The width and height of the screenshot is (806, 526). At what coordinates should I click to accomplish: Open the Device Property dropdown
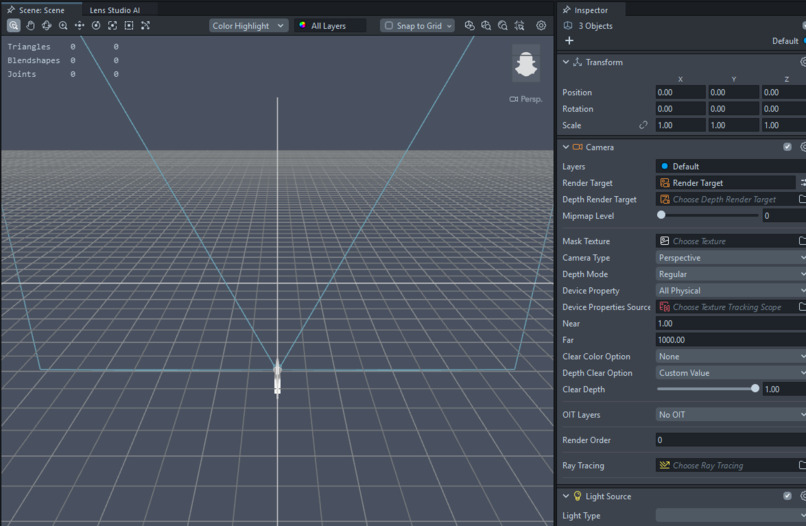[730, 291]
